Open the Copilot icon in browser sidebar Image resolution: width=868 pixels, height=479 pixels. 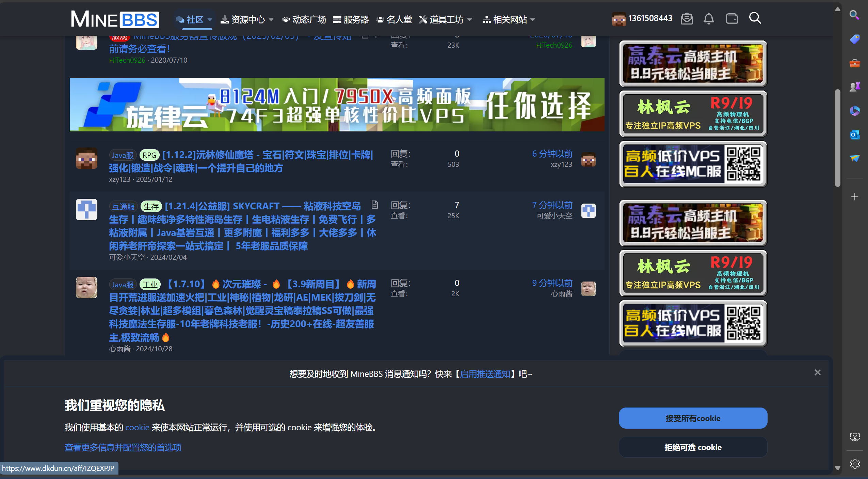pos(854,111)
